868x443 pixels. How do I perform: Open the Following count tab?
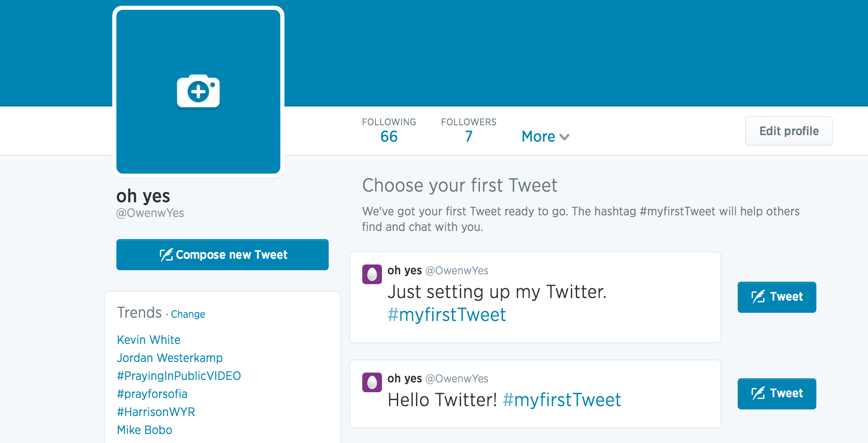coord(389,131)
